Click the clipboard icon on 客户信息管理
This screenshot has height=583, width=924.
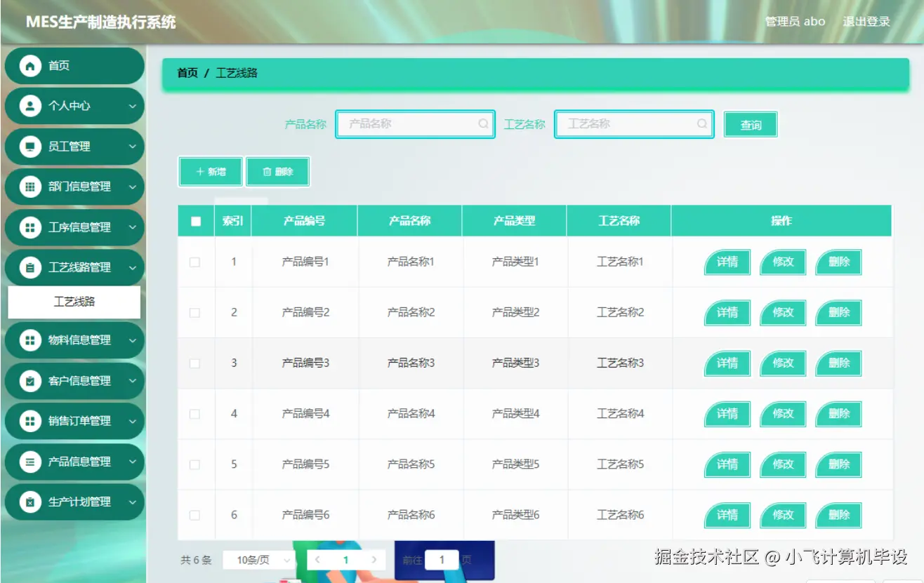click(28, 381)
